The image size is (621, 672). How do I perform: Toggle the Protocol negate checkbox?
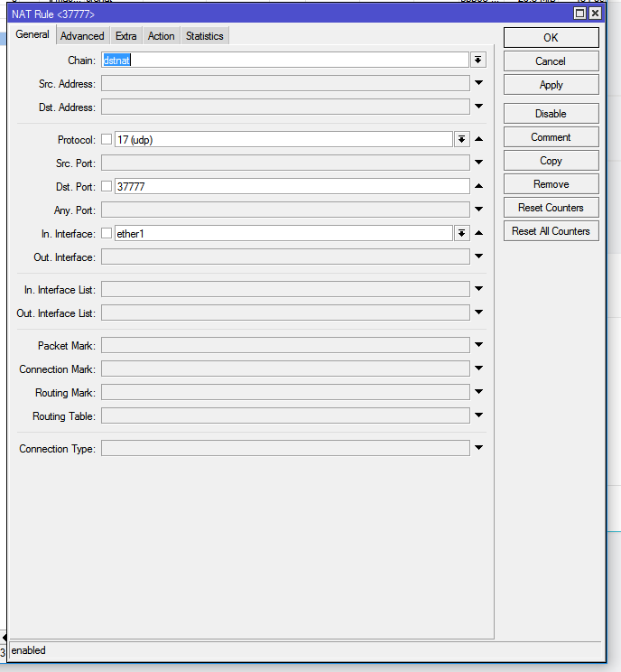[107, 139]
